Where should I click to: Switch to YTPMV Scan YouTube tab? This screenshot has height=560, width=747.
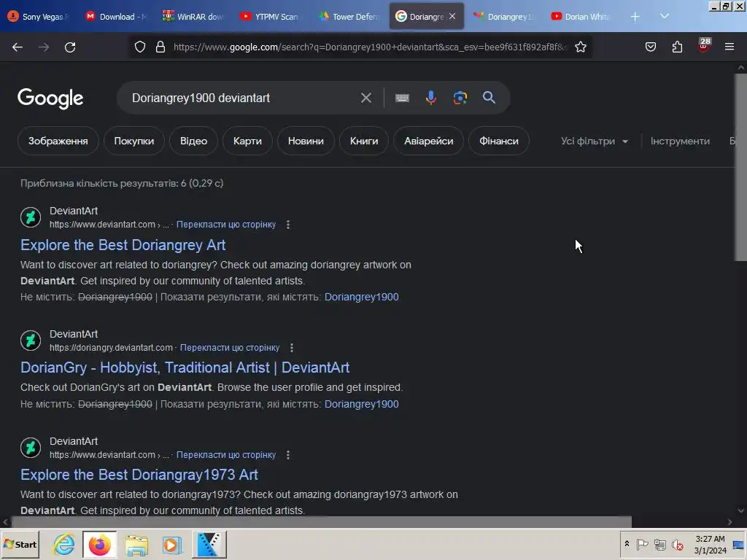[x=270, y=17]
